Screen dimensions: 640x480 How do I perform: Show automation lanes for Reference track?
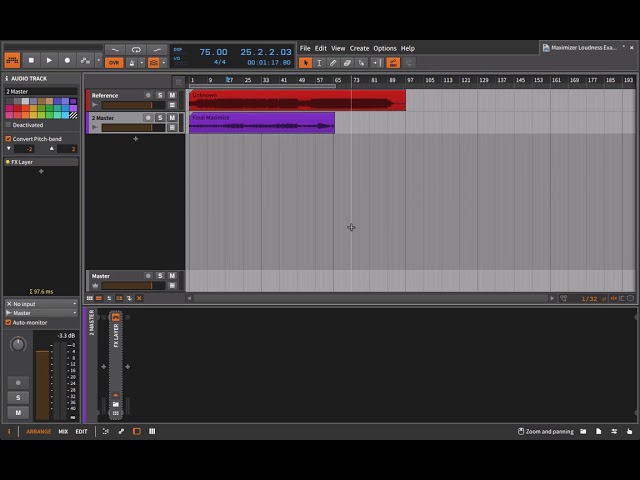[x=172, y=105]
